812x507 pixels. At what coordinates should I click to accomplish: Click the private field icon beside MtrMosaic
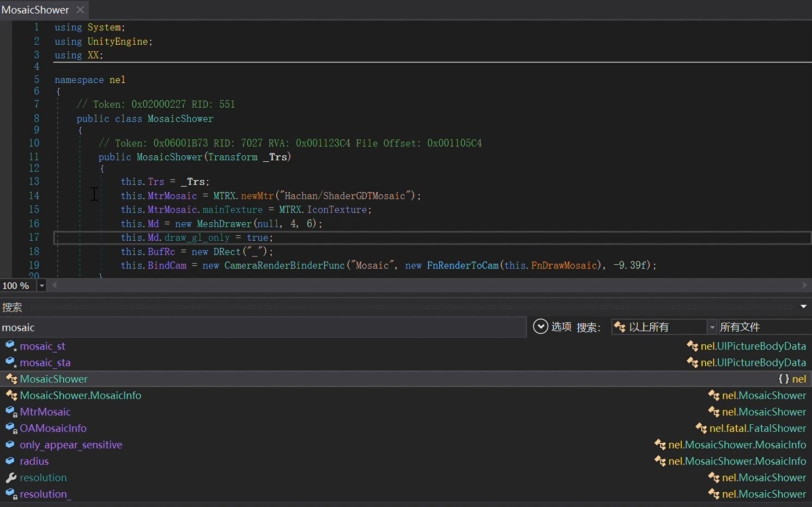[x=11, y=412]
